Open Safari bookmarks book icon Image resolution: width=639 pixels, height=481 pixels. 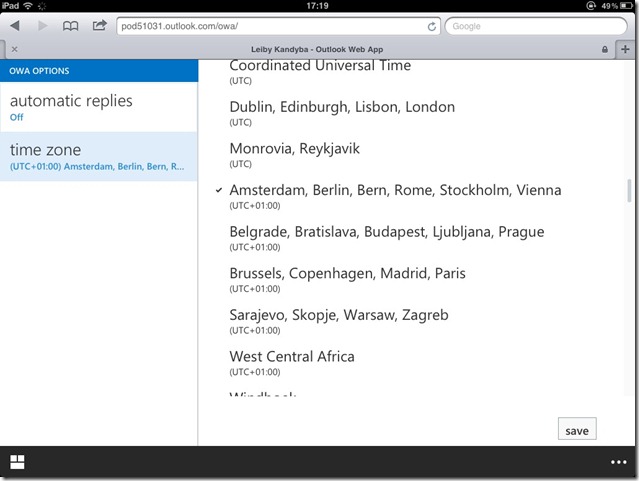pos(71,26)
